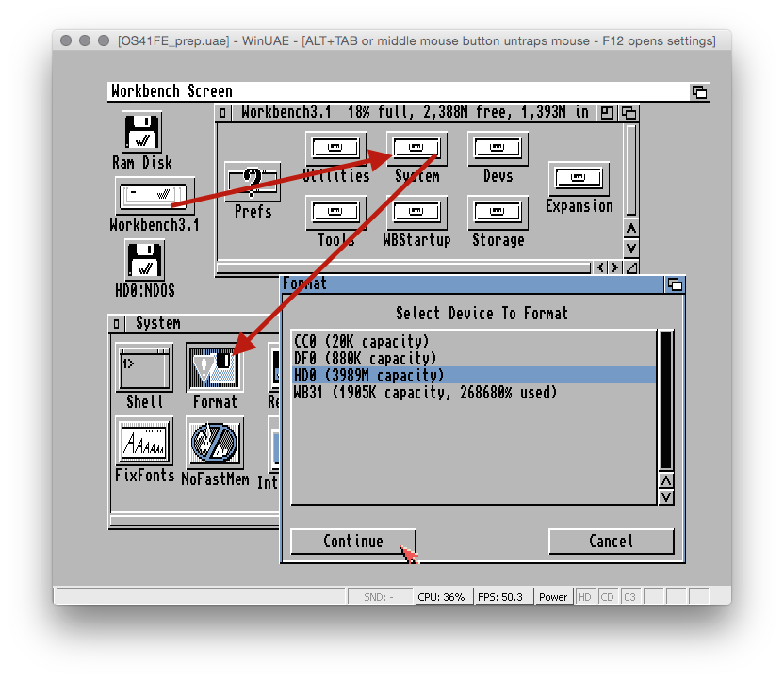
Task: Click the SND status field
Action: point(379,596)
